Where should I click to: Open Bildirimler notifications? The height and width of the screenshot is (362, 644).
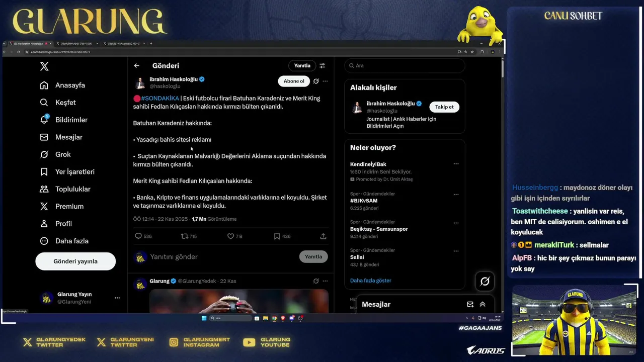click(x=63, y=120)
